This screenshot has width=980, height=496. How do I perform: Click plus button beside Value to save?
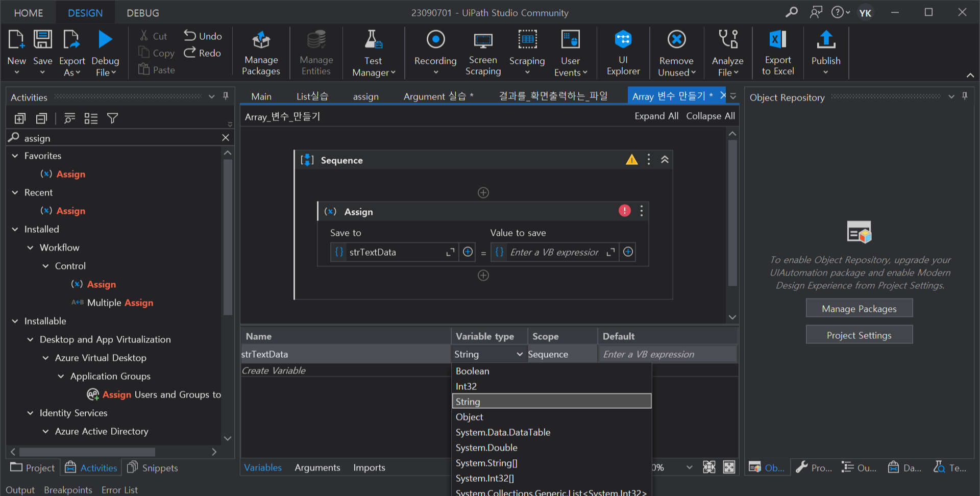[628, 252]
